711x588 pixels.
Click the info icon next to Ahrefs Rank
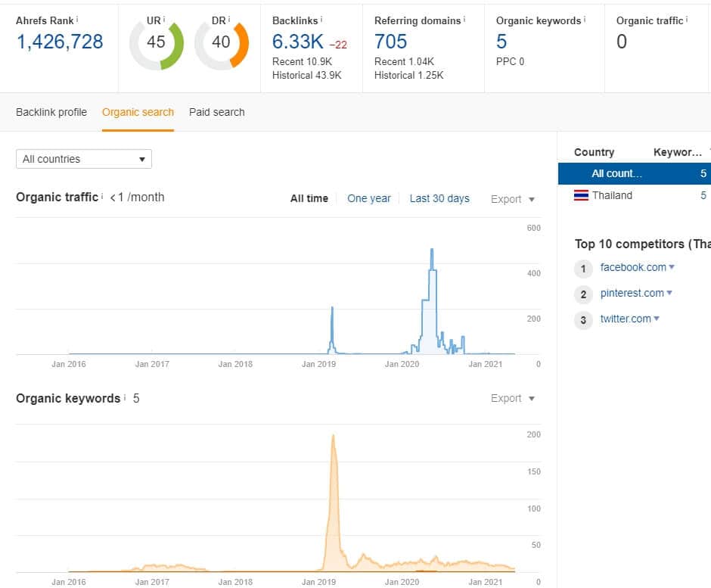point(78,19)
